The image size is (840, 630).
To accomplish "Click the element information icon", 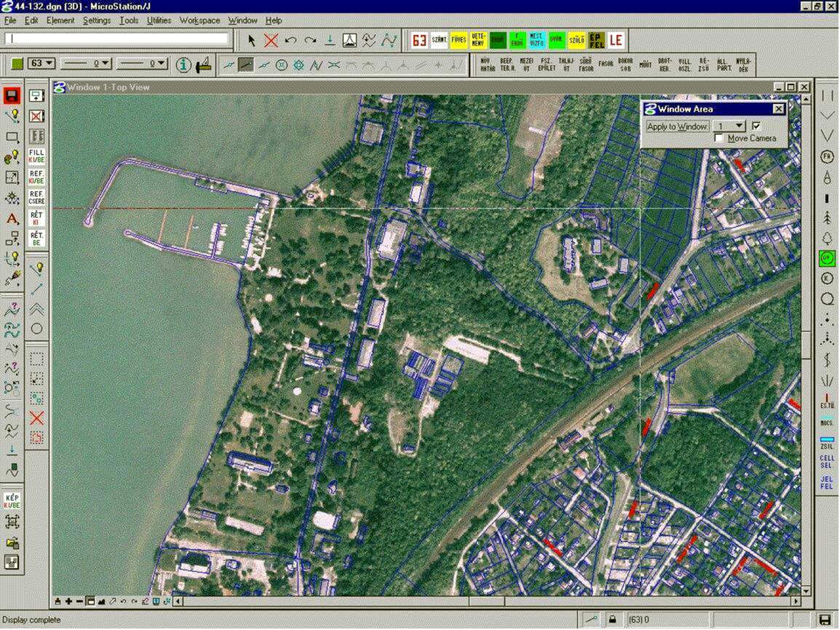I will point(183,65).
